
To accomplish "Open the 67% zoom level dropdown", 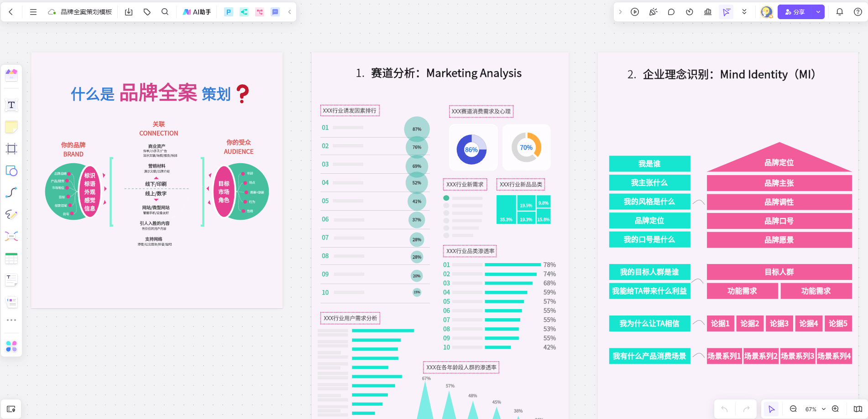I will click(x=815, y=409).
